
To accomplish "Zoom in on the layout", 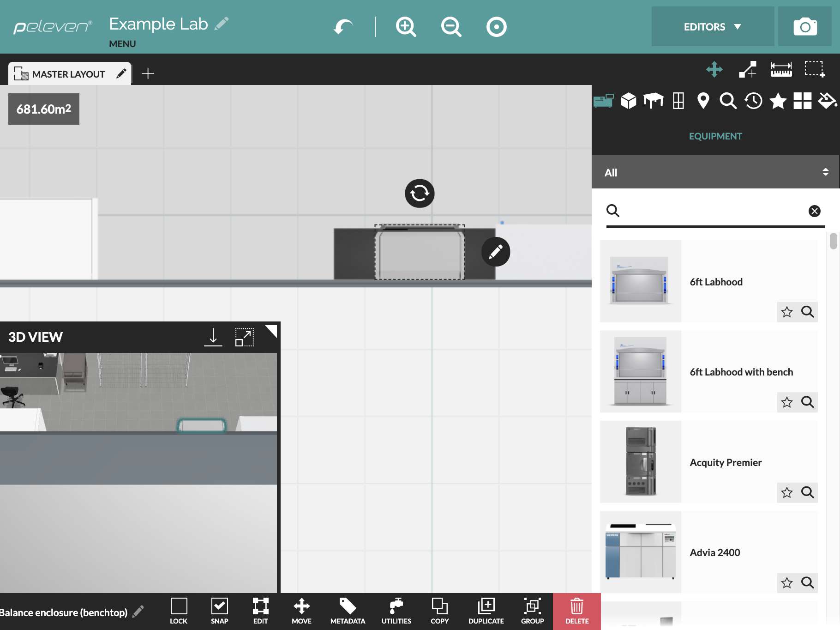I will 406,27.
